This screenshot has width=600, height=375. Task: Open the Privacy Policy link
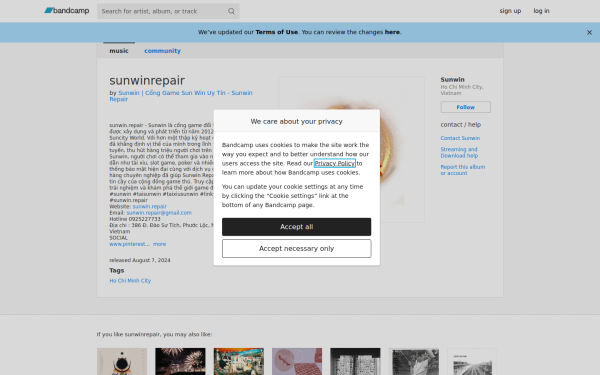click(334, 163)
